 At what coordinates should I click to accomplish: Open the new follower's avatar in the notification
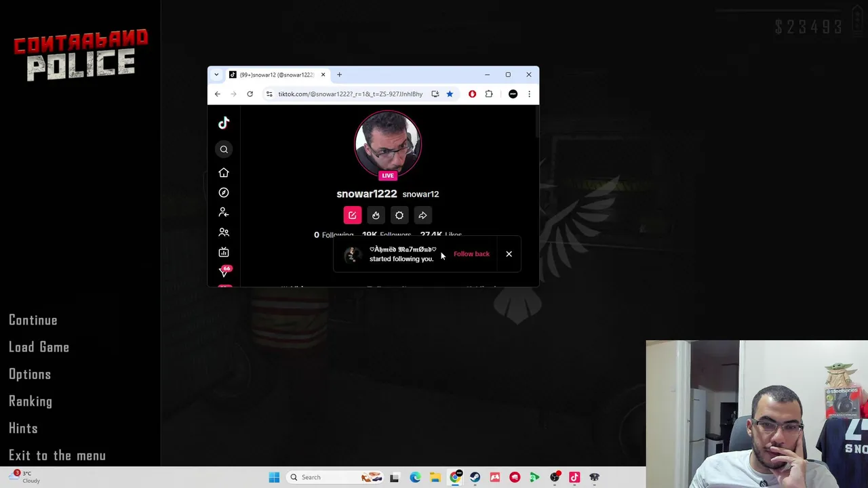tap(351, 255)
